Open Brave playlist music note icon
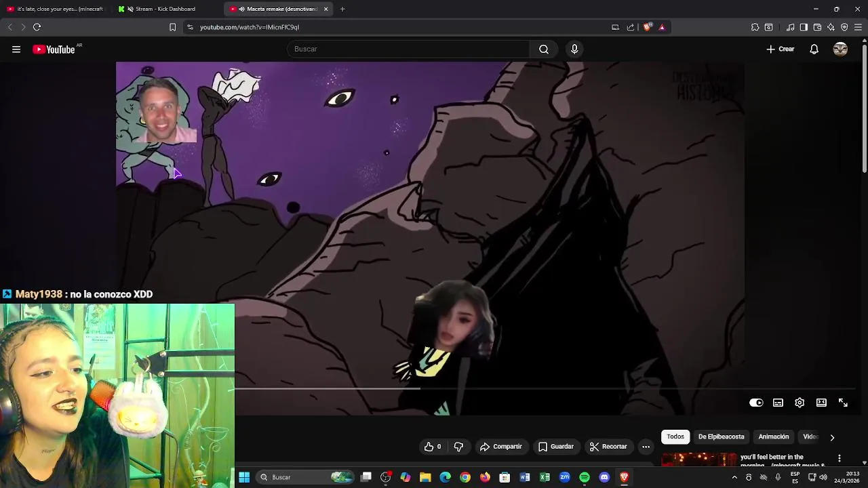 coord(790,27)
